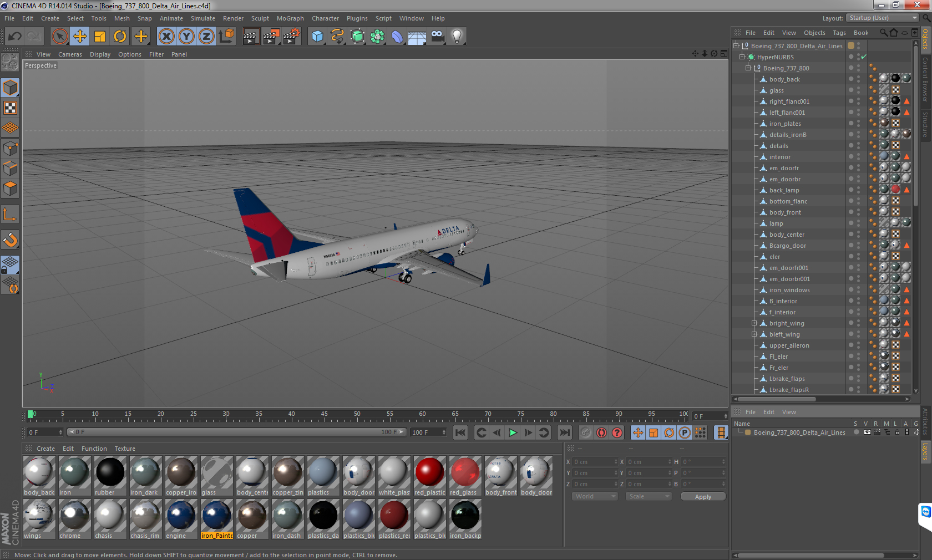Enable record active objects button
932x560 pixels.
[x=585, y=432]
